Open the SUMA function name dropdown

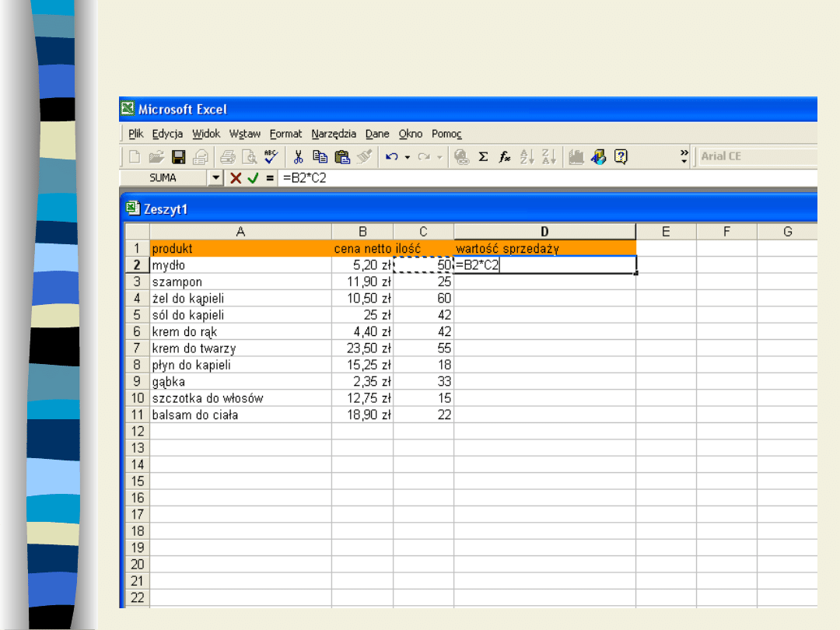pos(215,178)
